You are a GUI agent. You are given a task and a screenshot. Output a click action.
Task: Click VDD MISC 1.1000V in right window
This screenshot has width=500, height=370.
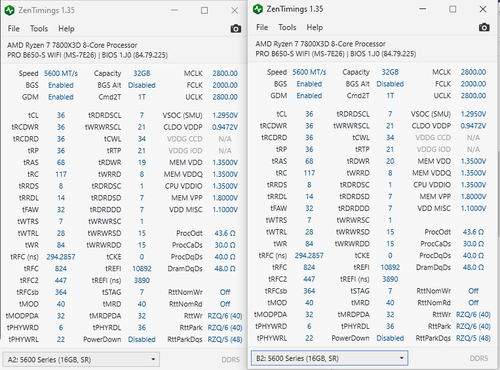(x=473, y=208)
